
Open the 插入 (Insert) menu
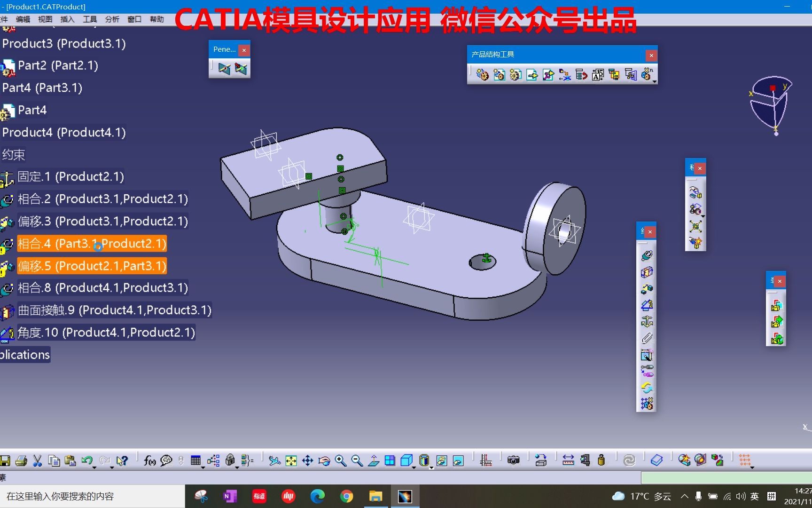pyautogui.click(x=68, y=19)
